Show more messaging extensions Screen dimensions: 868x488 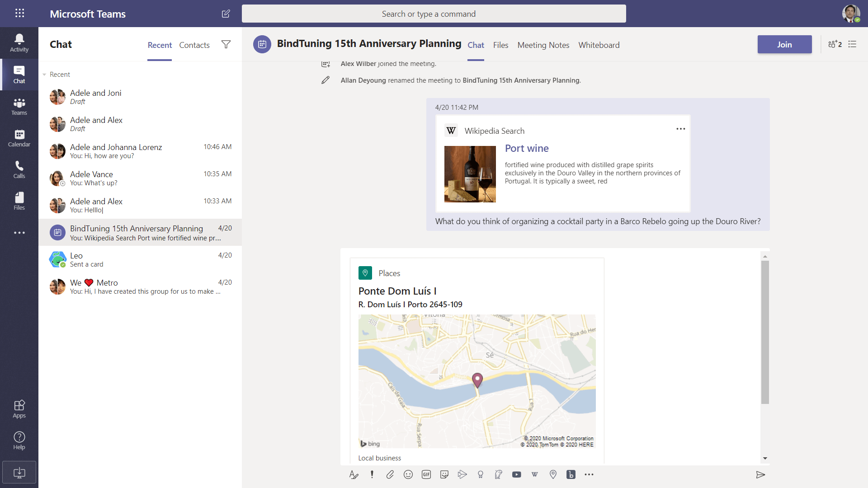point(589,474)
